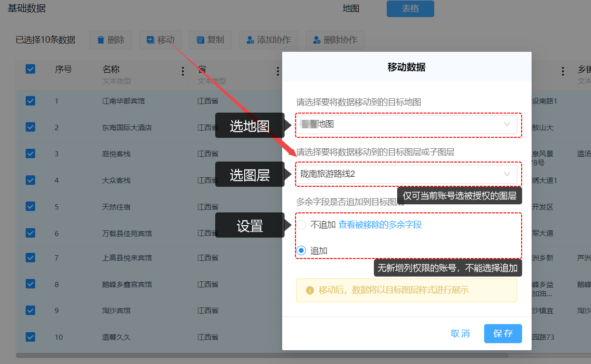Click the 温馨久久 name cell
591x364 pixels.
click(x=116, y=337)
